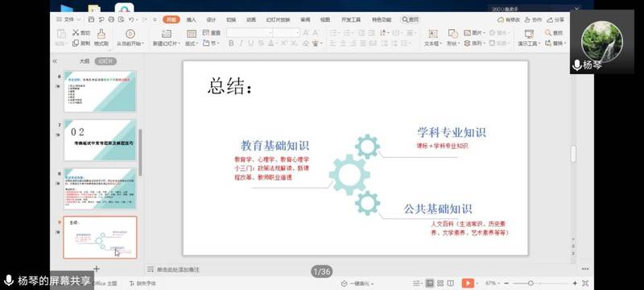The height and width of the screenshot is (290, 644).
Task: Insert a text box via 文本框 icon
Action: pos(433,34)
